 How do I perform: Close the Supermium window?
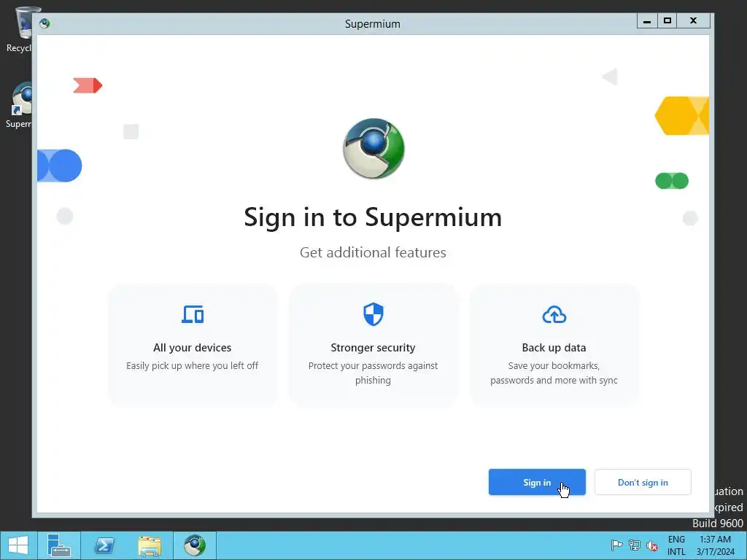point(694,21)
